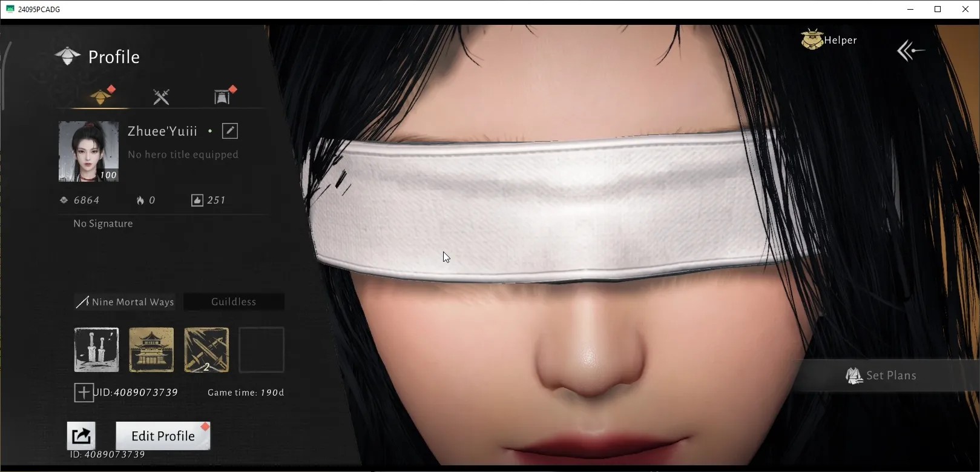Open the Helper mascot icon
Image resolution: width=980 pixels, height=472 pixels.
(812, 39)
